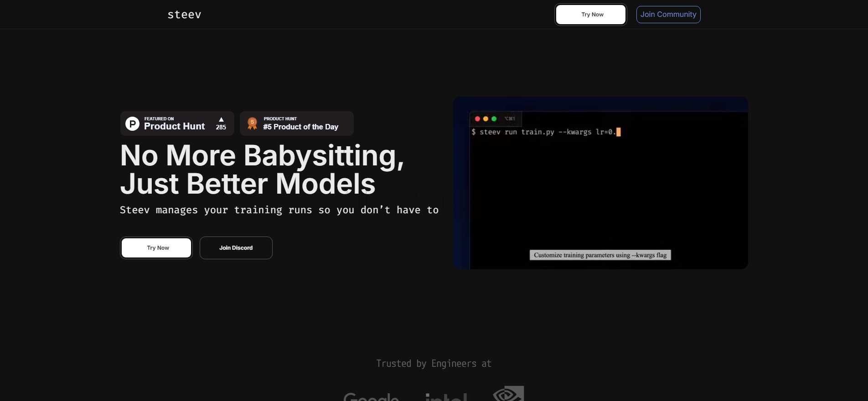This screenshot has width=868, height=401.
Task: Click the red dot in terminal window
Action: coord(477,119)
